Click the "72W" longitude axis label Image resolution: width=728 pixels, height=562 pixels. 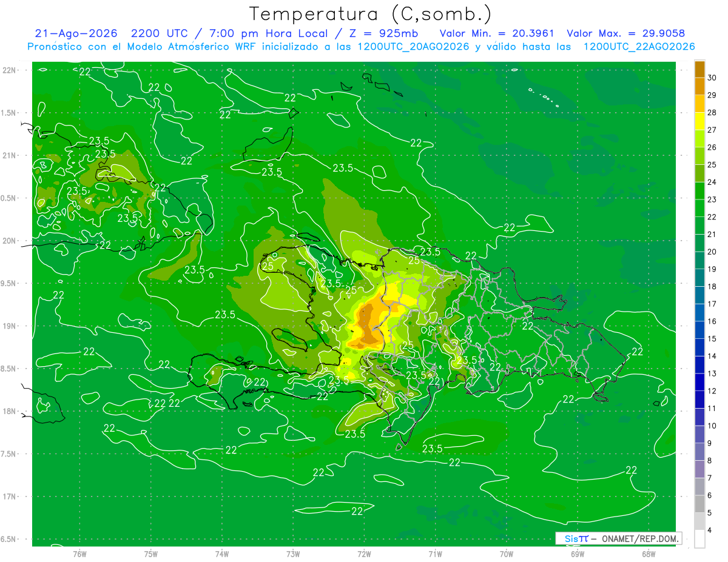click(x=364, y=554)
